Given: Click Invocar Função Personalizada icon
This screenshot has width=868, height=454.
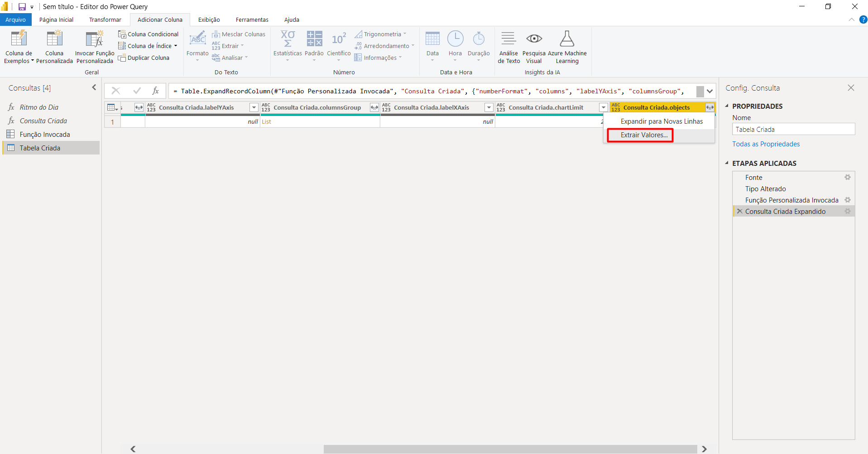Looking at the screenshot, I should coord(95,39).
